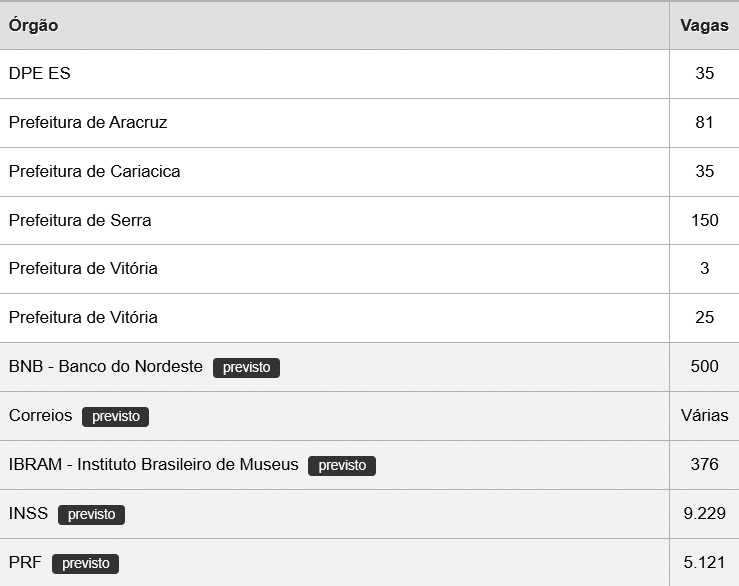Click the previsto badge next to BNB
This screenshot has width=739, height=586.
(x=247, y=368)
